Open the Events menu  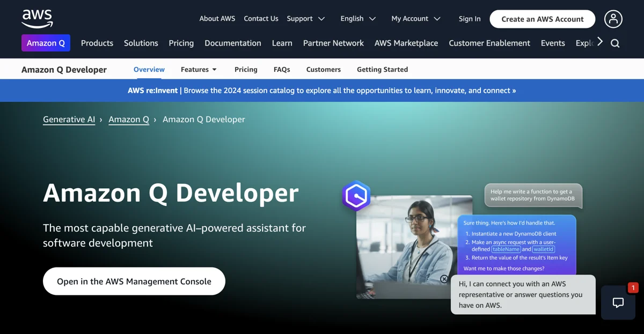[x=553, y=43]
